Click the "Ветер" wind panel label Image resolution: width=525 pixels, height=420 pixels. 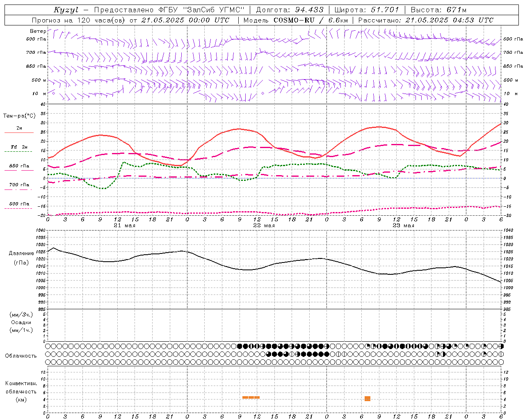[x=38, y=31]
